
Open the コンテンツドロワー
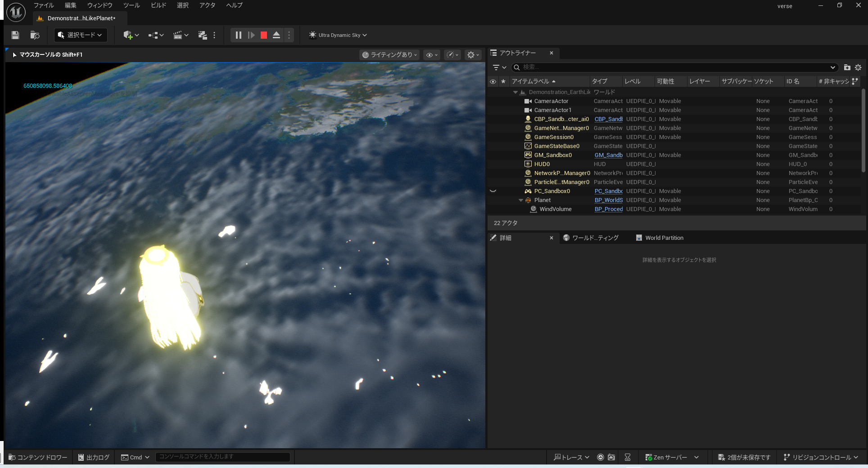(38, 457)
